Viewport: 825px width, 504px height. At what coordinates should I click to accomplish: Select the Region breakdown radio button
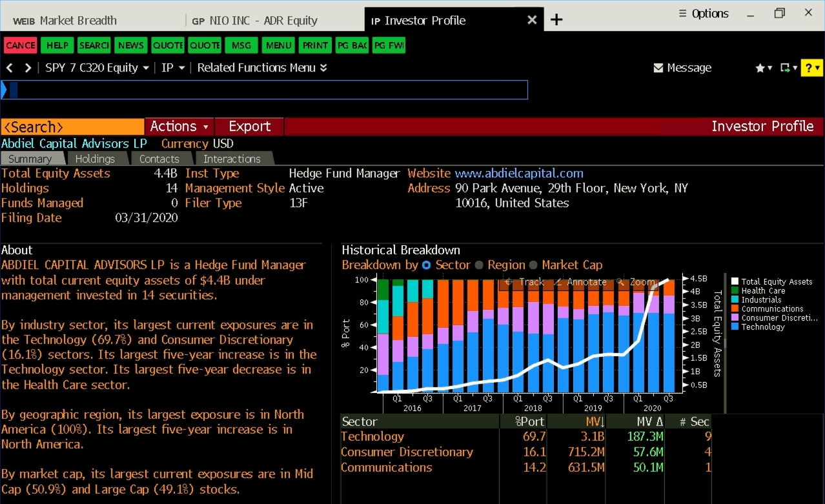coord(479,265)
